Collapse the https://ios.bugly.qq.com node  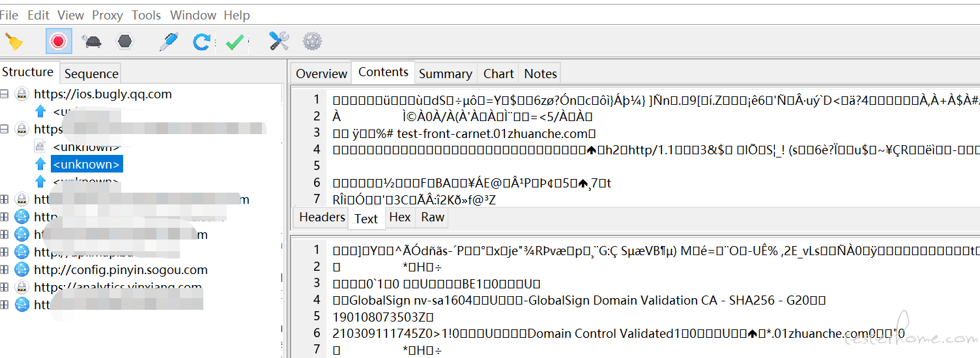point(5,94)
